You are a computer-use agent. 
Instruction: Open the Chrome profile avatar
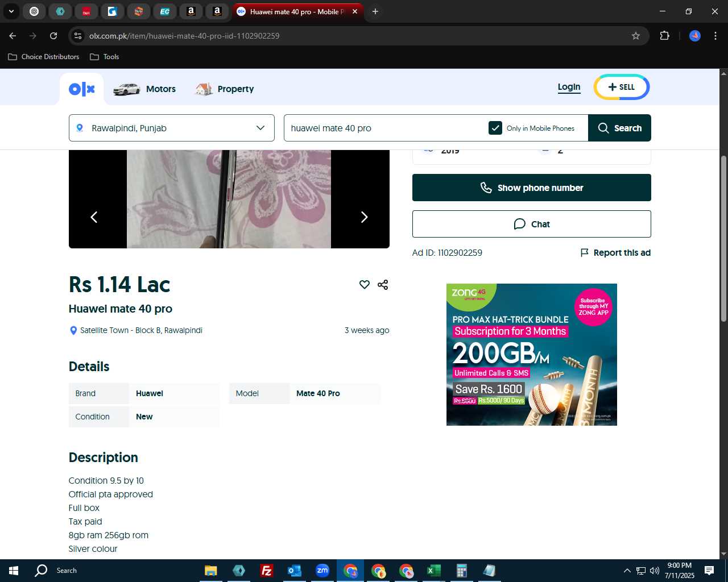coord(695,36)
